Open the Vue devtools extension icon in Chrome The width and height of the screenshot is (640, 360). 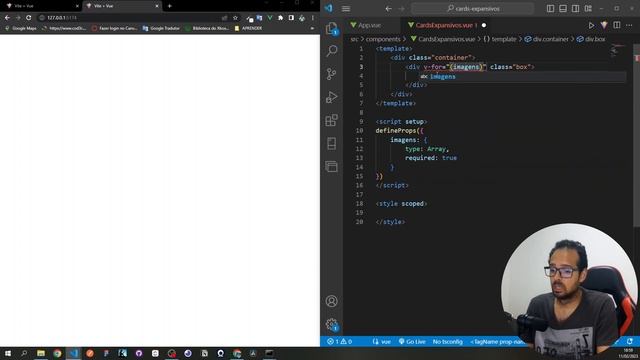tap(270, 18)
